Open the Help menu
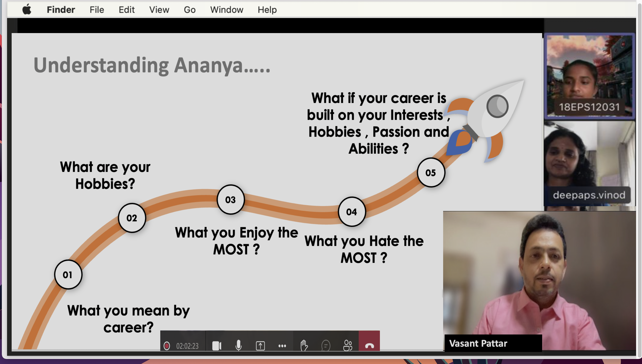This screenshot has height=364, width=642. click(x=267, y=10)
